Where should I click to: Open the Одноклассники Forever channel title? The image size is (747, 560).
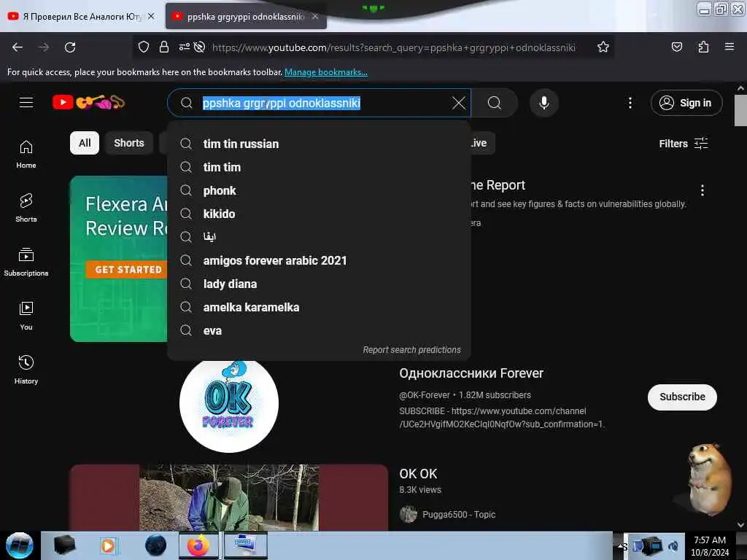click(x=471, y=373)
